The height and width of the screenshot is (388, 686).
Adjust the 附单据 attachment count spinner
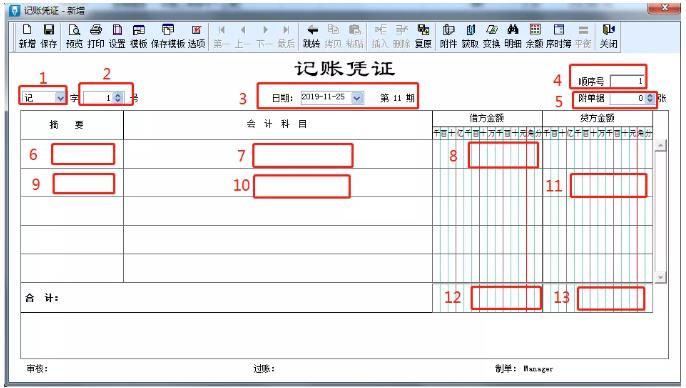[x=650, y=98]
